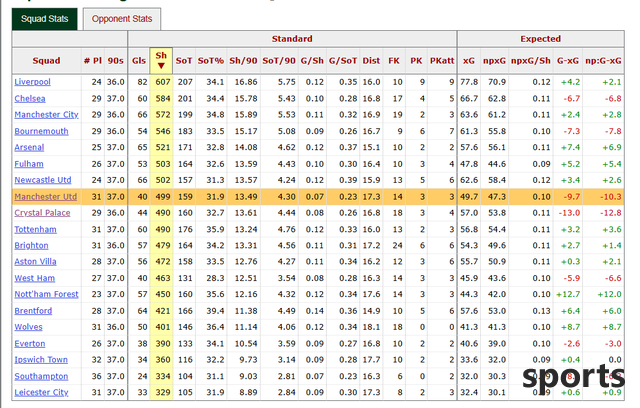Screen dimensions: 640x408
Task: Select the Expected column group header
Action: 541,39
